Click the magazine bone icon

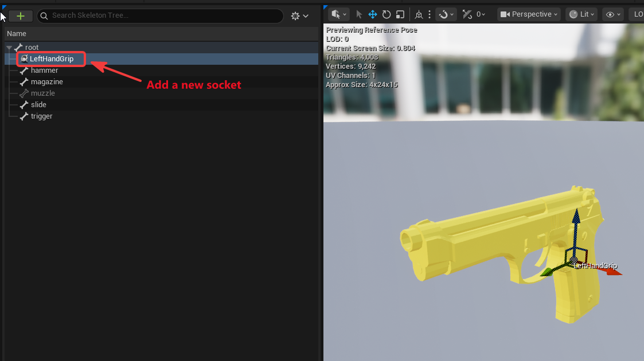[x=24, y=81]
